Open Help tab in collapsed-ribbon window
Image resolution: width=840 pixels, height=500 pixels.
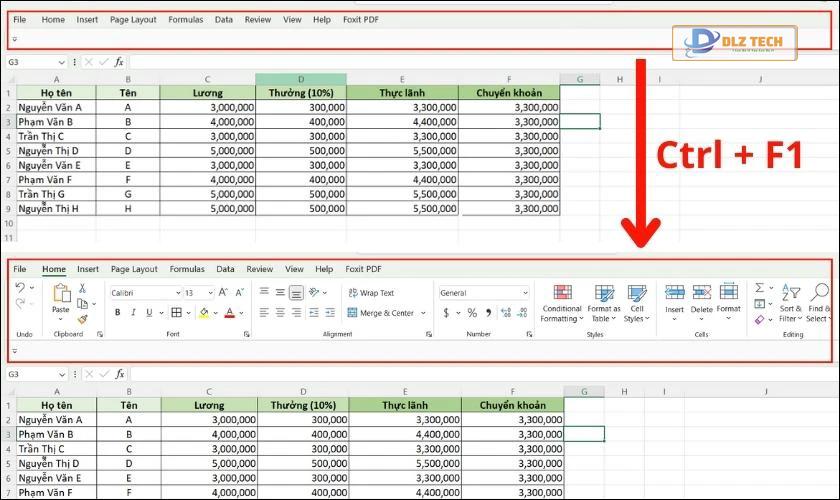point(322,19)
